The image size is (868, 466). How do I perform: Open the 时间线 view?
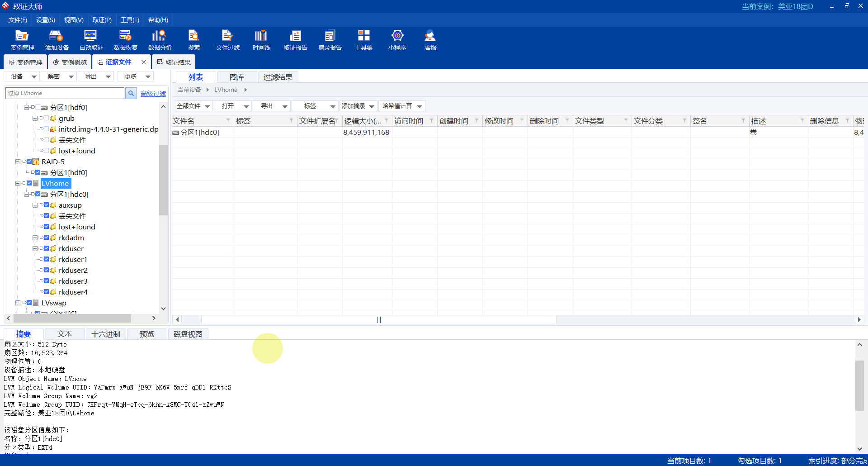pos(261,40)
